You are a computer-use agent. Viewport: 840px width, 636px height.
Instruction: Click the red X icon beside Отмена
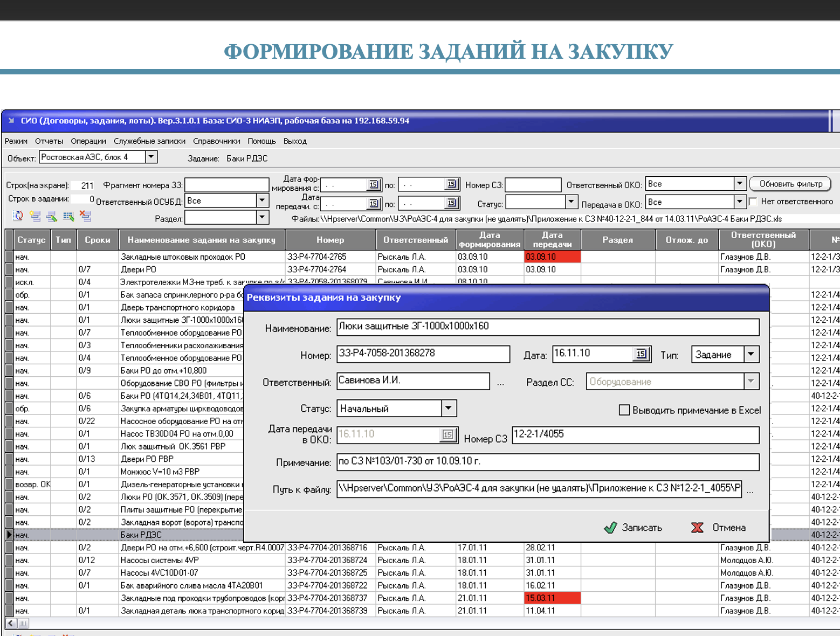click(697, 527)
